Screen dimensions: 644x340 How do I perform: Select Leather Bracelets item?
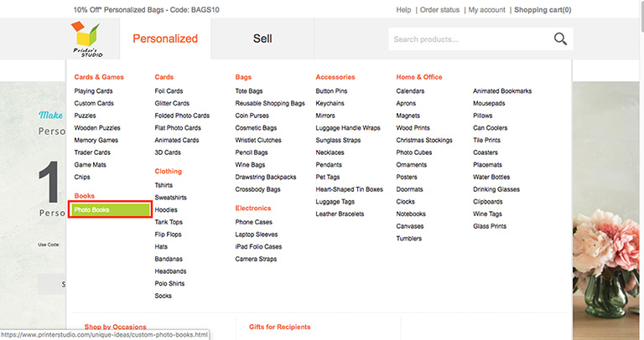(338, 214)
